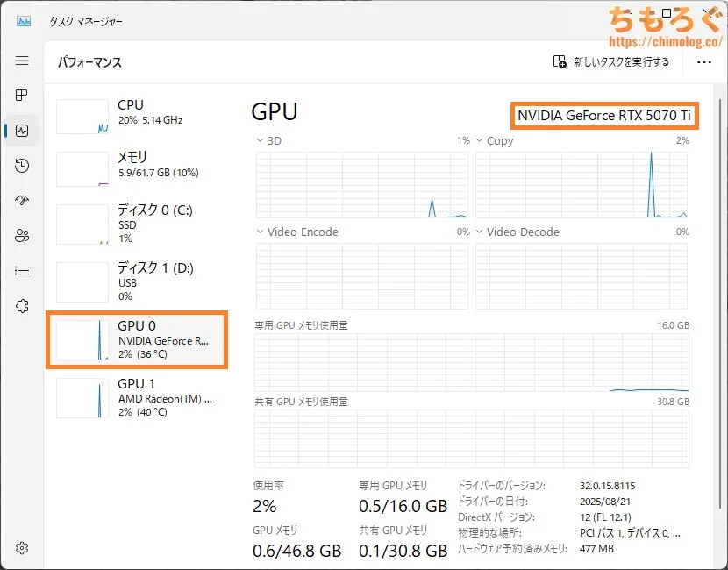Open Task Manager settings gear
Screen dimensions: 728x570
pyautogui.click(x=22, y=548)
